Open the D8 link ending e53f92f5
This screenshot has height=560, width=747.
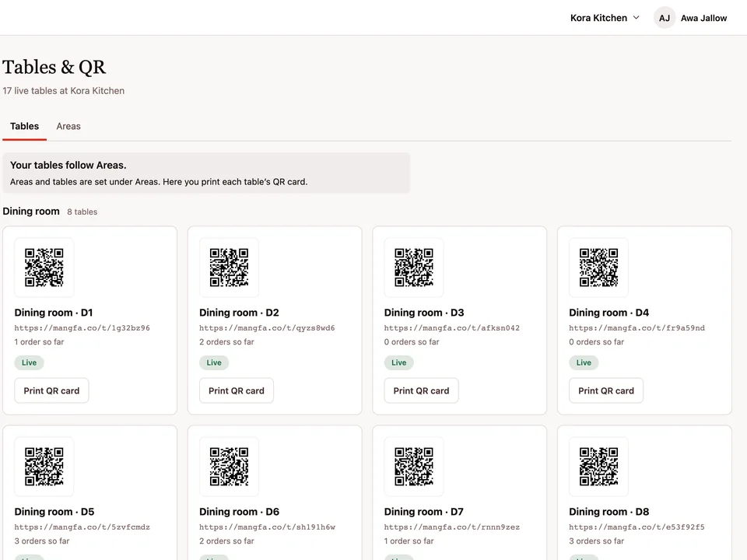pyautogui.click(x=637, y=527)
